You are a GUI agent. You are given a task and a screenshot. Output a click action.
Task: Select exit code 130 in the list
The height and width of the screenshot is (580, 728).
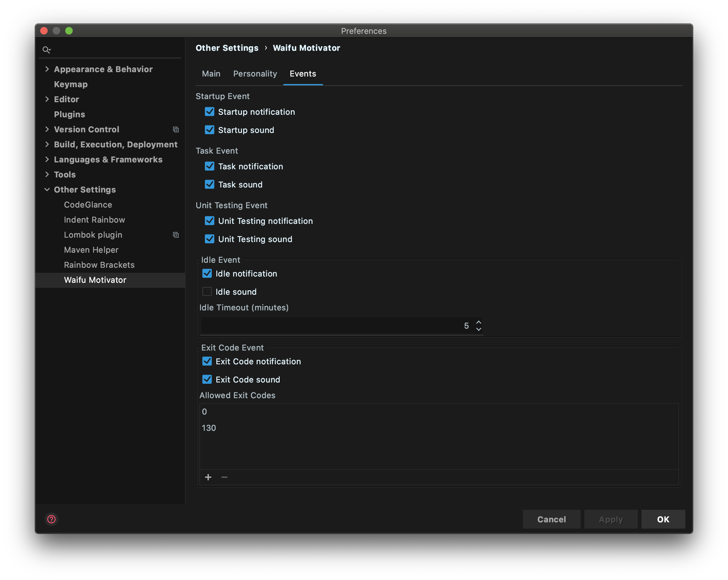click(209, 428)
